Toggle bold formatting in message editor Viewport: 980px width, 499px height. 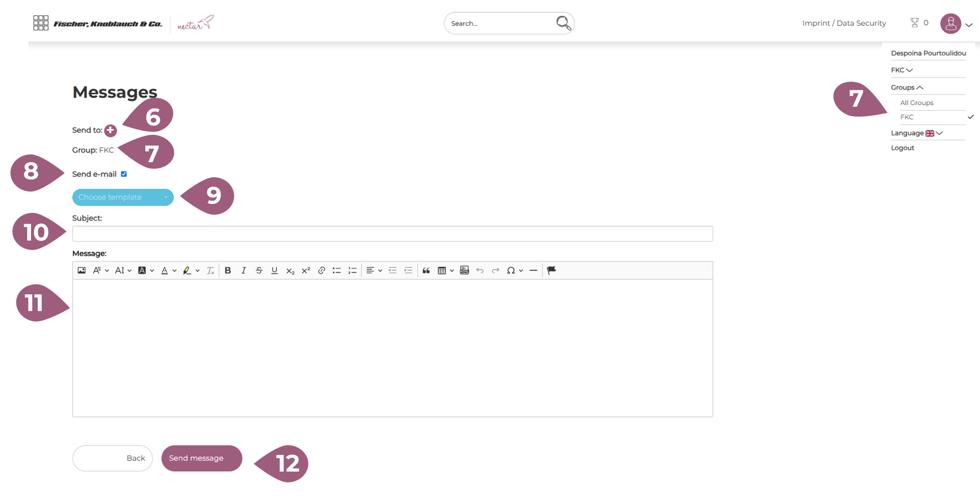[228, 271]
